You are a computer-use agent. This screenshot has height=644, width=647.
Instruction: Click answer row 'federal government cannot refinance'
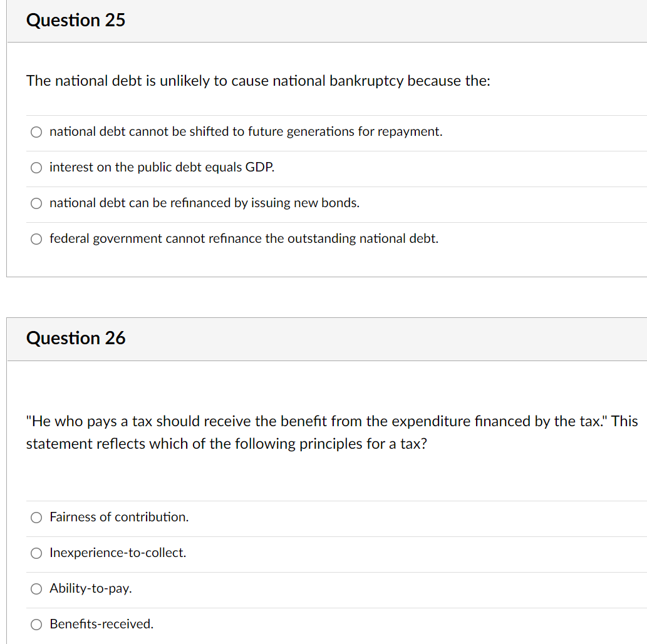tap(244, 238)
